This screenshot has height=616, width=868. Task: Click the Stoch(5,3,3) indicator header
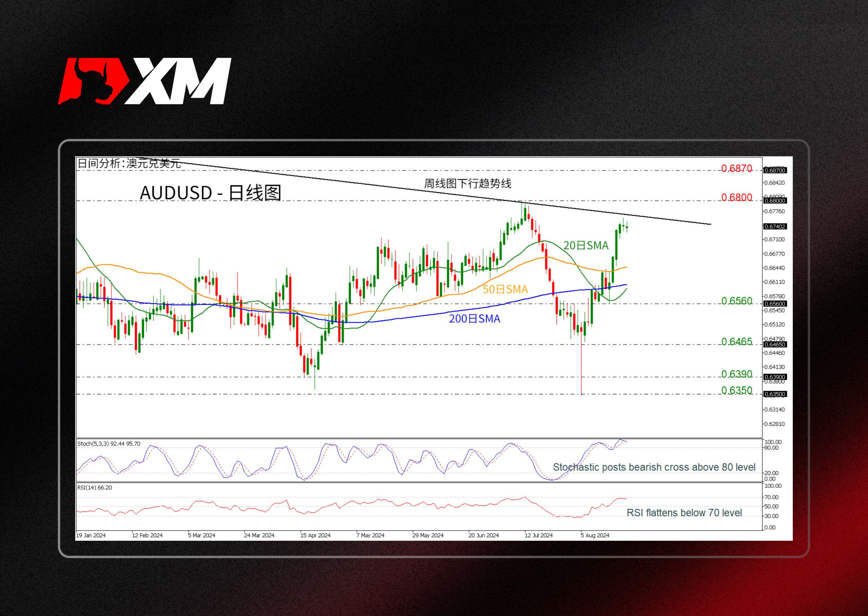point(109,443)
